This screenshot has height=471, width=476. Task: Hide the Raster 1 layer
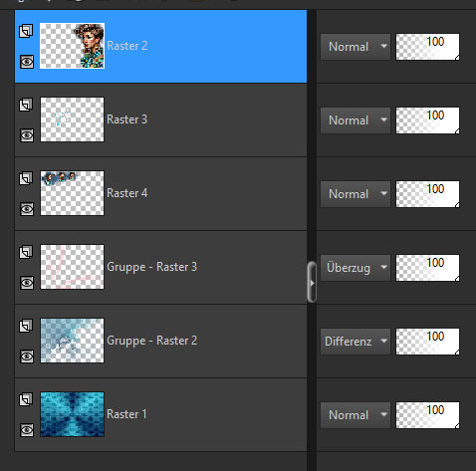pos(27,430)
